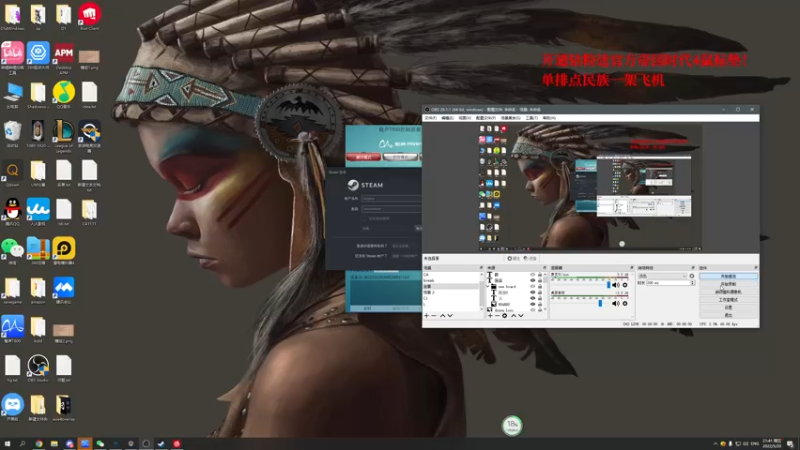Open the Scene Collection menu in OBS
Viewport: 800px width, 450px height.
coord(511,118)
